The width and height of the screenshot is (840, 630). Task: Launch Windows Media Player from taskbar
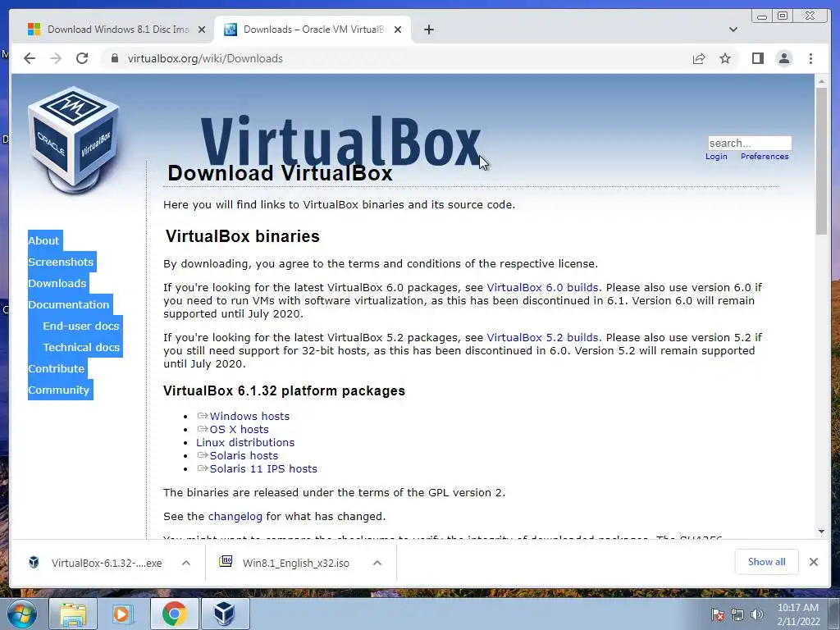pyautogui.click(x=123, y=614)
